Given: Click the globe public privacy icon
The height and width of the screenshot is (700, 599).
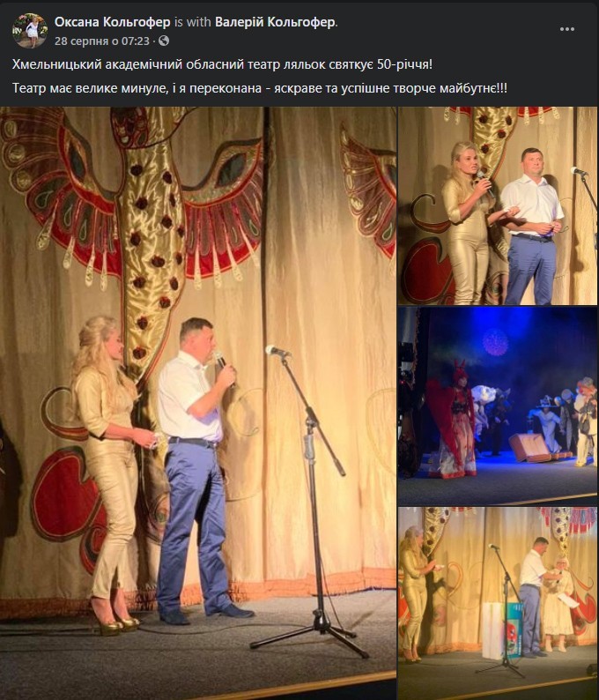Looking at the screenshot, I should pyautogui.click(x=164, y=41).
